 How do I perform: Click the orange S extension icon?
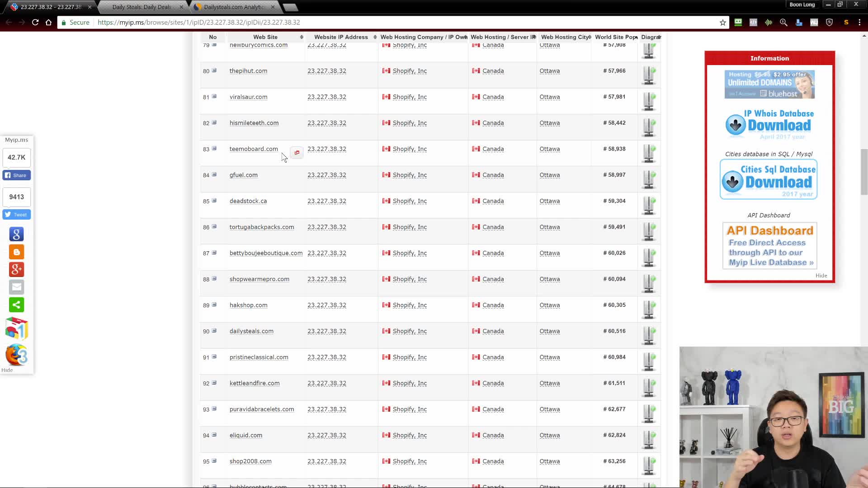pos(846,22)
